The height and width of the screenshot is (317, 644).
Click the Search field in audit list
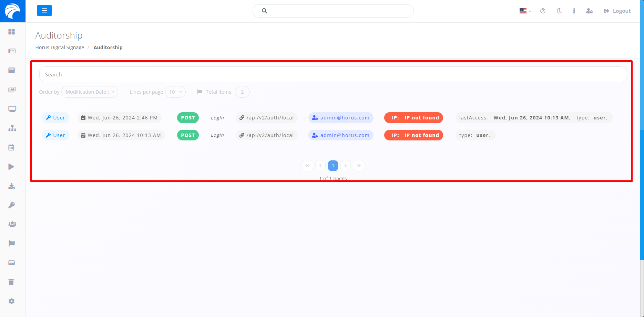333,74
